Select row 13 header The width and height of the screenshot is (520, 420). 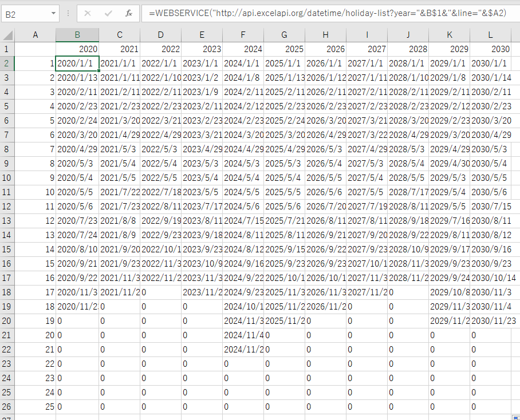[7, 220]
